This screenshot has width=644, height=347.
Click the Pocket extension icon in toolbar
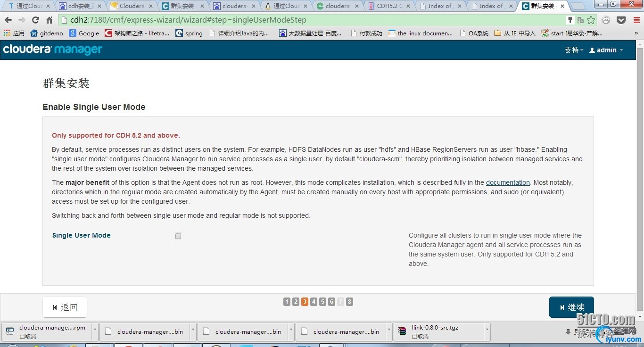621,20
